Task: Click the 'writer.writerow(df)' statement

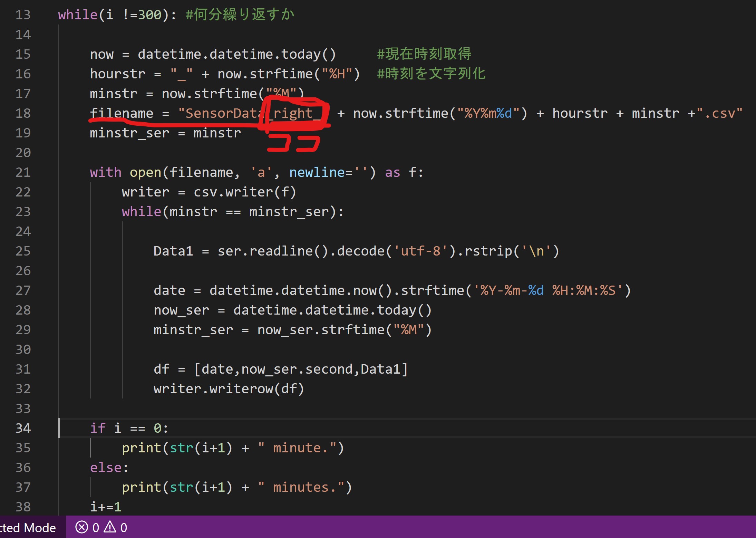Action: pos(229,389)
